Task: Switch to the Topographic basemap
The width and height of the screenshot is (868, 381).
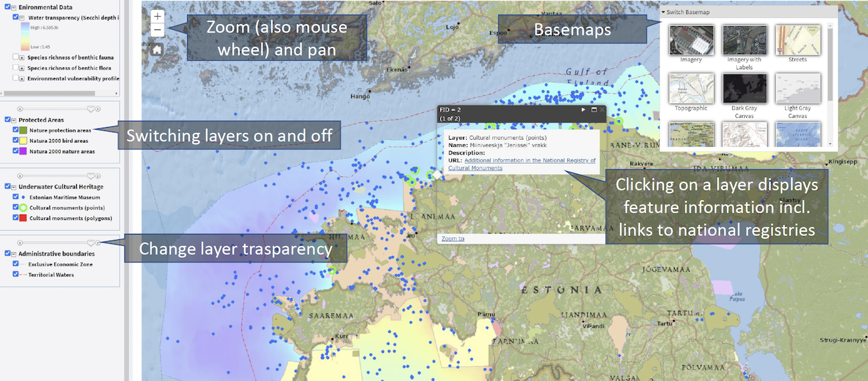Action: [x=691, y=89]
